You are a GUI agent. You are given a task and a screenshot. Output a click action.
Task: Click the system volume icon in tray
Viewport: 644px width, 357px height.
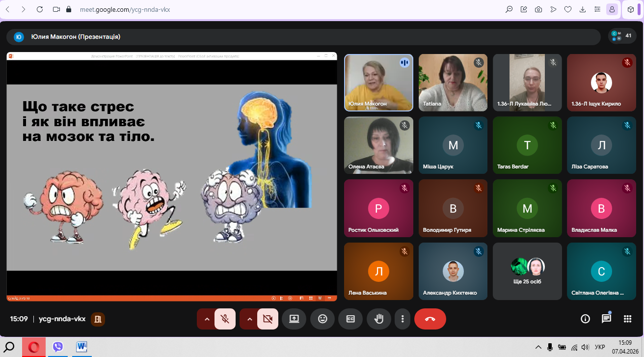point(585,347)
